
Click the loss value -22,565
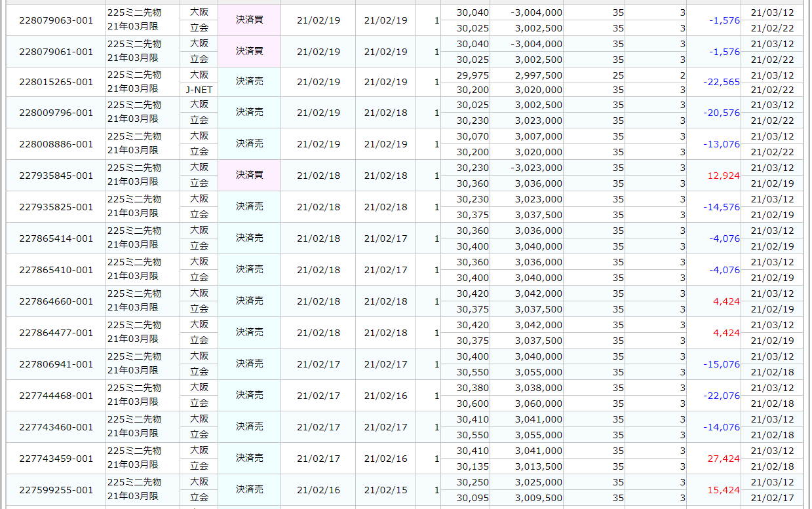click(721, 82)
